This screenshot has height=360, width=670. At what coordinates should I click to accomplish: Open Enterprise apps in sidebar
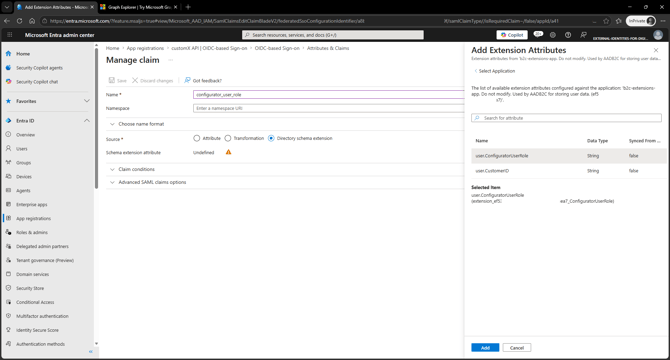32,205
